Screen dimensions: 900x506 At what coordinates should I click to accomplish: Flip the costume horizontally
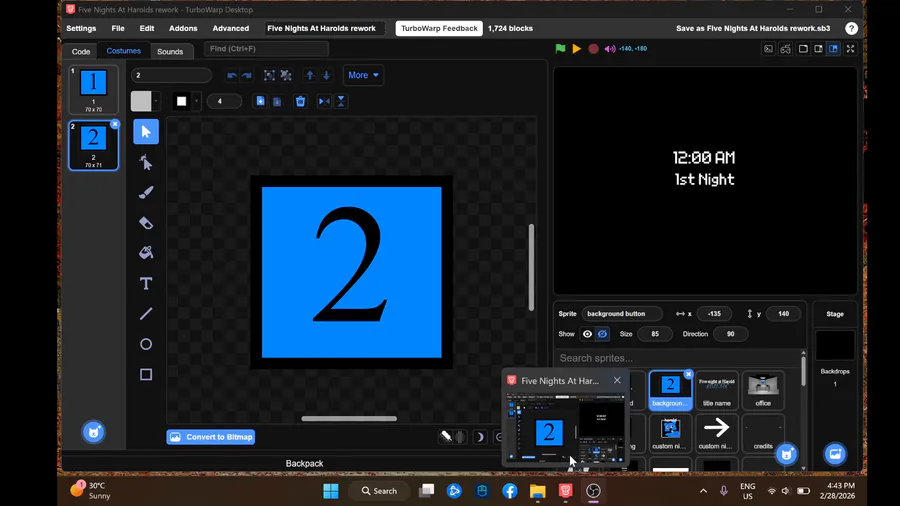coord(324,102)
